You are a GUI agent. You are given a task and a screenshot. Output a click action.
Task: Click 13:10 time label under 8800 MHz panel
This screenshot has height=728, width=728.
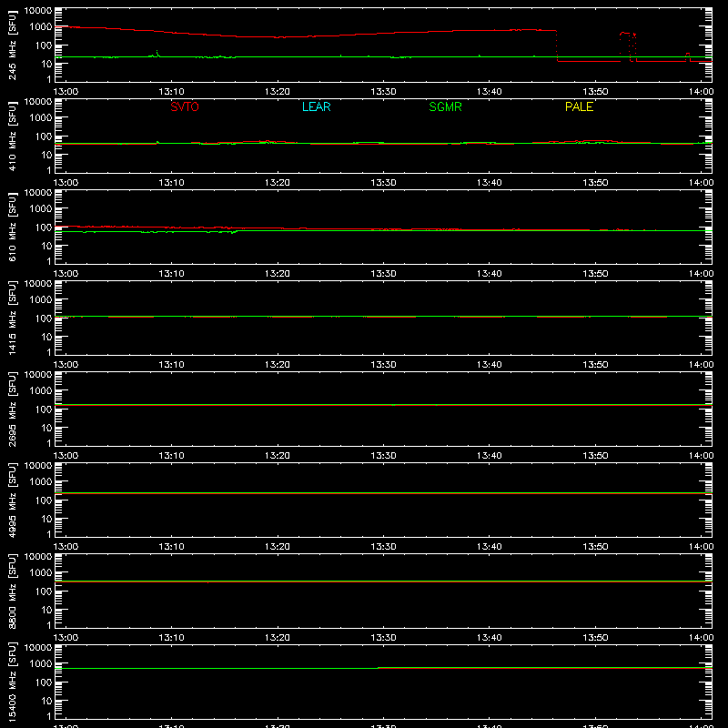[x=171, y=638]
